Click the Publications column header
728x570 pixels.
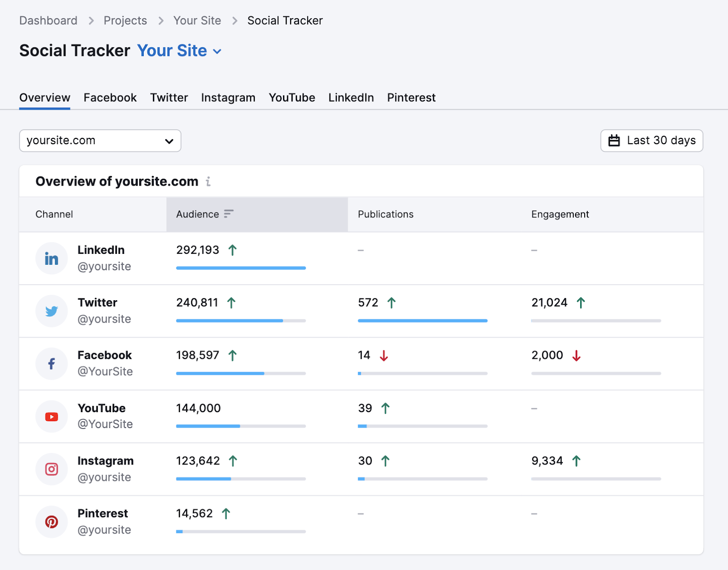386,214
